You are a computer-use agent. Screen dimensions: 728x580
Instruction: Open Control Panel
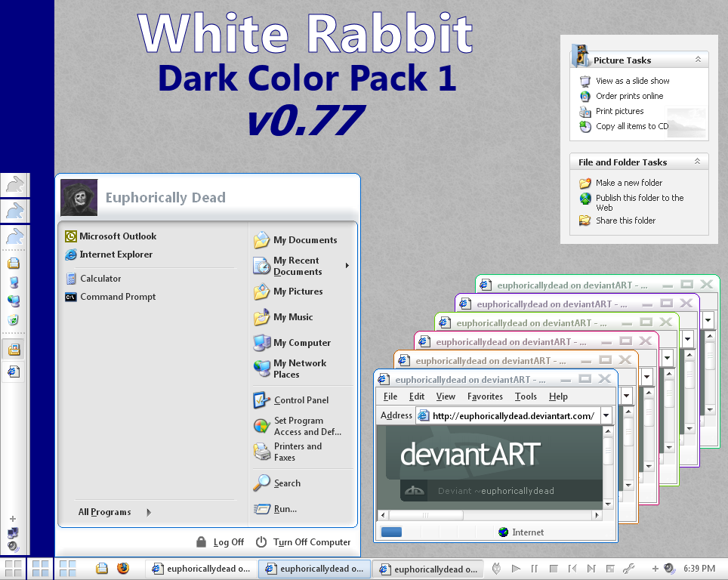(x=291, y=400)
